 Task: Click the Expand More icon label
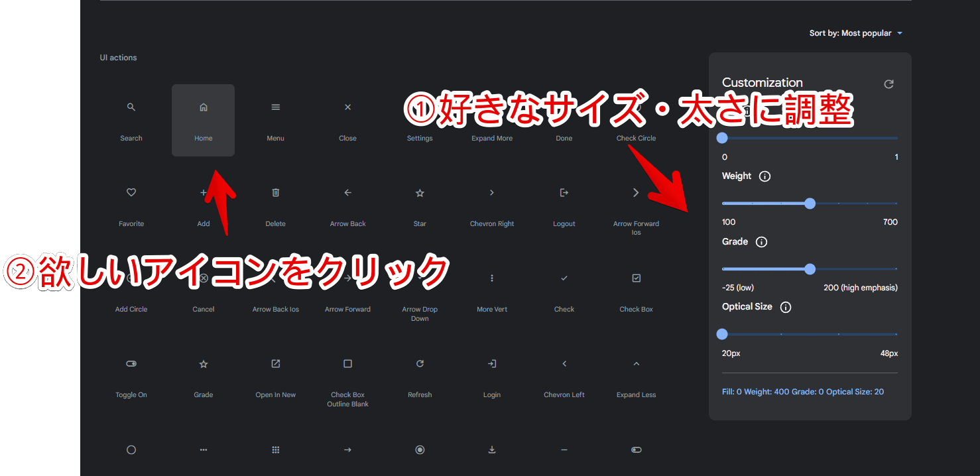492,139
